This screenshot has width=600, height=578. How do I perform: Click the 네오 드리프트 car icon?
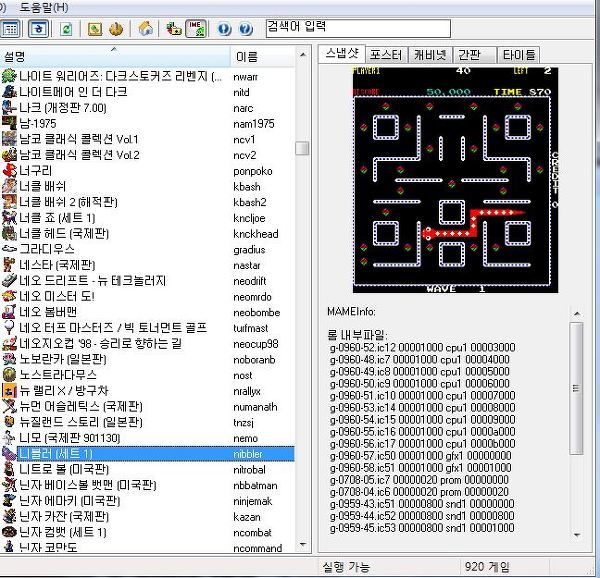(x=9, y=280)
